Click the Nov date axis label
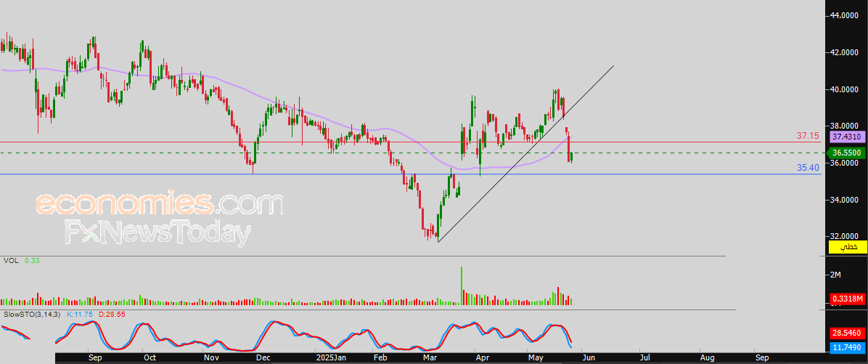 210,358
